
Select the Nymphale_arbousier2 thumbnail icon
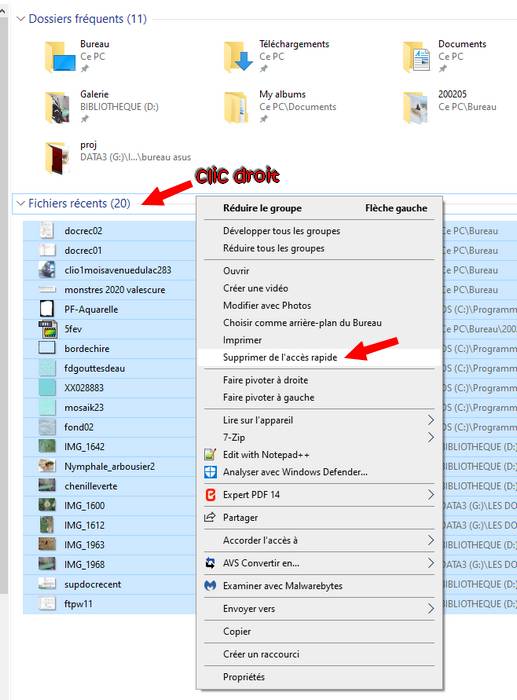click(47, 466)
